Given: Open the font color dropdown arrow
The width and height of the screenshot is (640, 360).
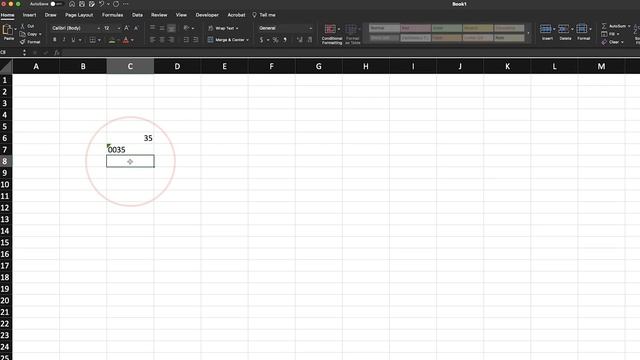Looking at the screenshot, I should tap(132, 40).
